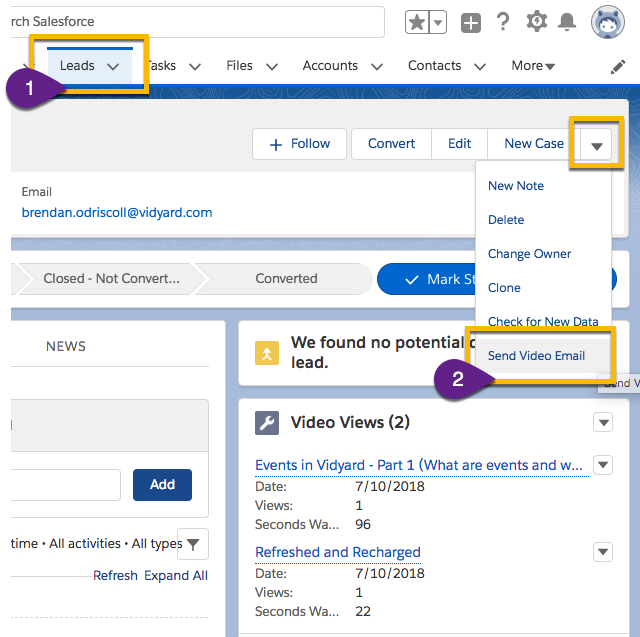
Task: Open the Video Views card dropdown
Action: coord(603,422)
